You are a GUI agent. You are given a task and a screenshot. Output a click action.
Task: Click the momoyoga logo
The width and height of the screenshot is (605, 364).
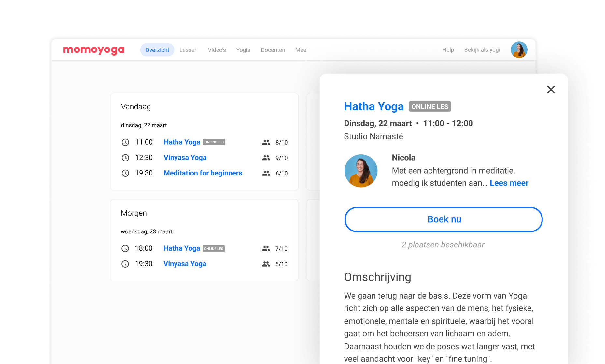[x=94, y=50]
